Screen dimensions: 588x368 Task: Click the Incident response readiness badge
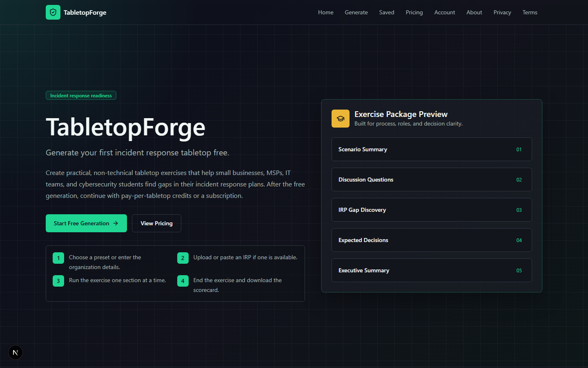point(81,95)
